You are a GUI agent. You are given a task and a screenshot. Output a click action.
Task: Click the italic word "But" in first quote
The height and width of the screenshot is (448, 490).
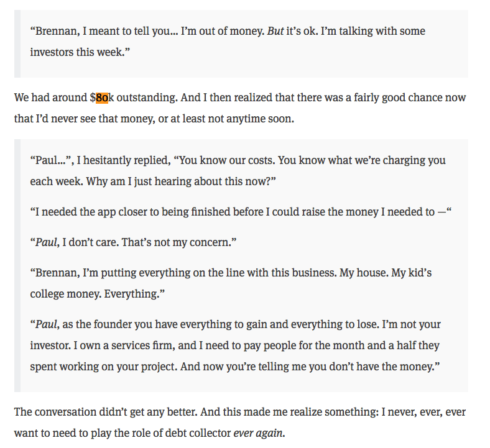tap(275, 31)
